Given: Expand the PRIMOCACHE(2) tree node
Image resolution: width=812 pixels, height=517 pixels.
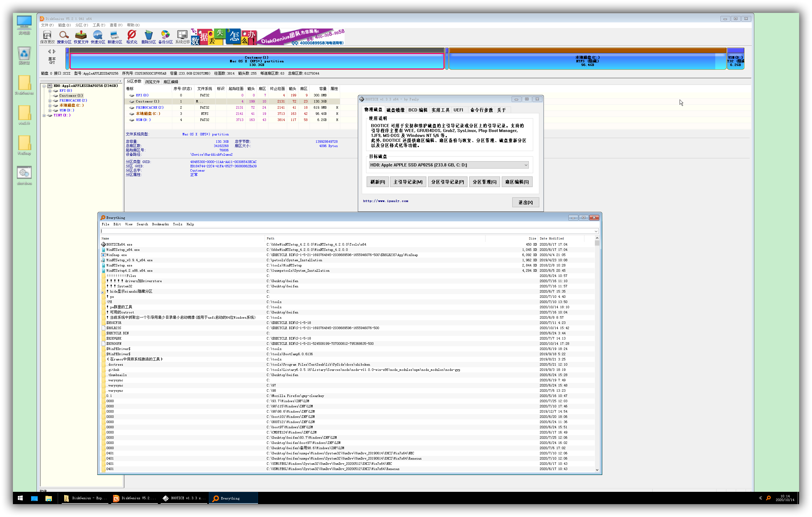Looking at the screenshot, I should coord(49,100).
